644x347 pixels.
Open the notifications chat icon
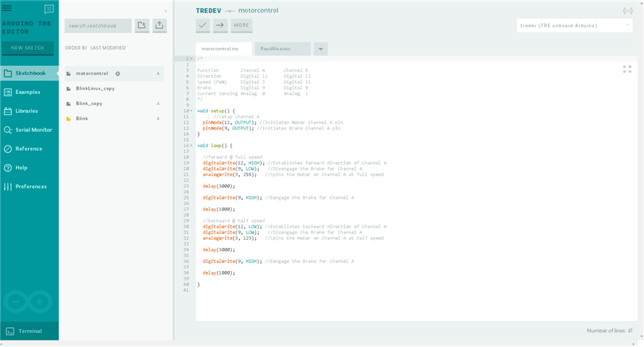point(48,9)
